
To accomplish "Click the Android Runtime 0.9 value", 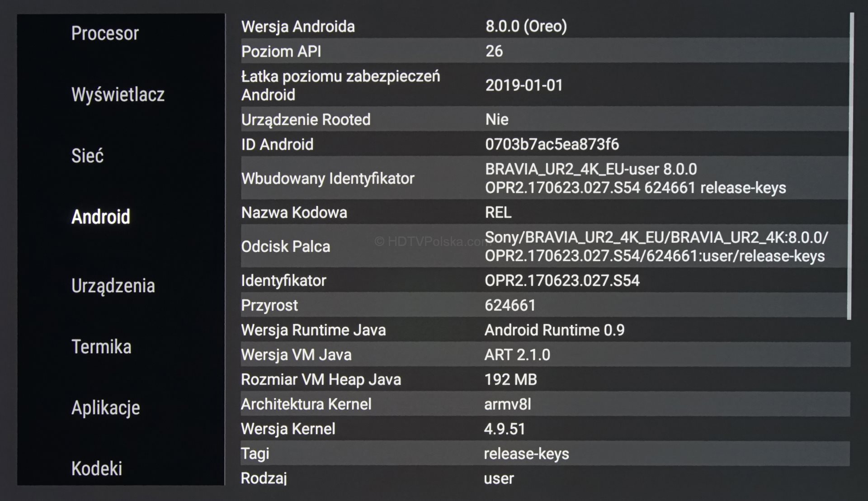I will click(554, 330).
